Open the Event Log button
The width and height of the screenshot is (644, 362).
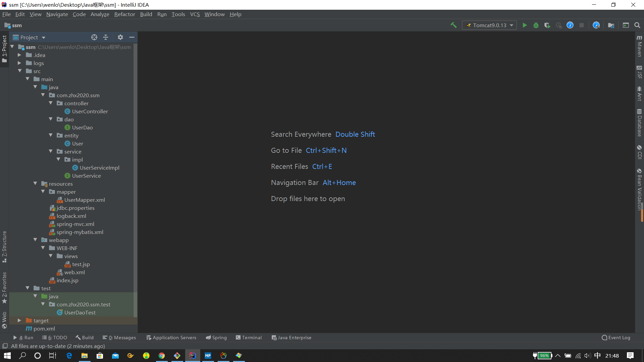click(x=616, y=338)
